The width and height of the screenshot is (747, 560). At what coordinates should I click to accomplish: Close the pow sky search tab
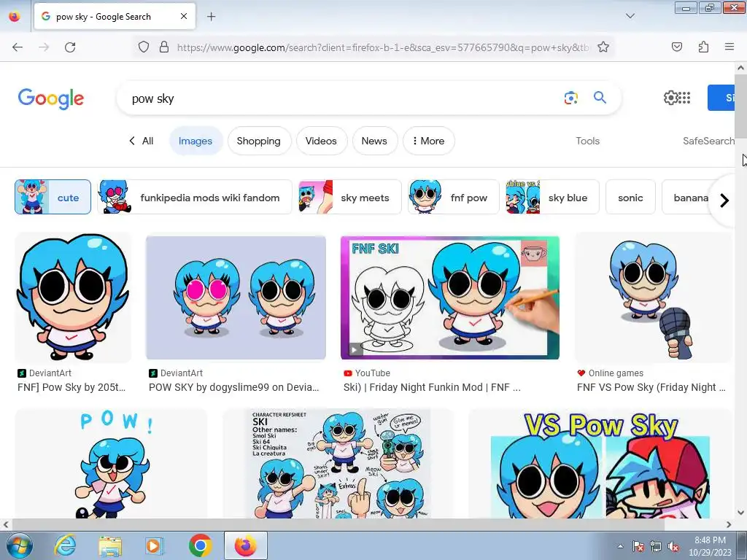[183, 16]
